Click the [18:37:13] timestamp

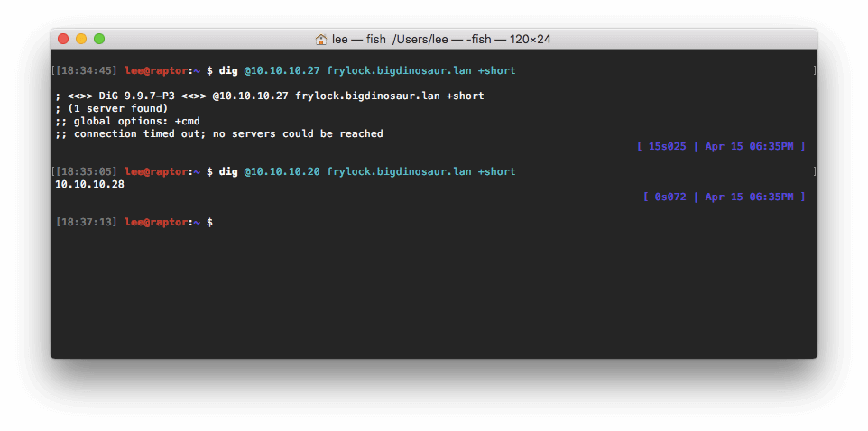[x=87, y=222]
